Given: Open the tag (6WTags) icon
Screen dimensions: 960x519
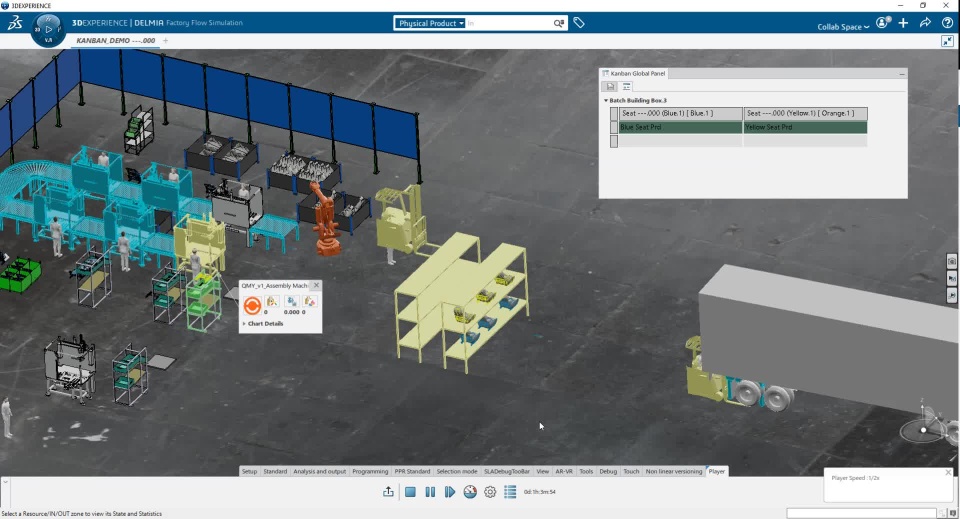Looking at the screenshot, I should click(579, 23).
